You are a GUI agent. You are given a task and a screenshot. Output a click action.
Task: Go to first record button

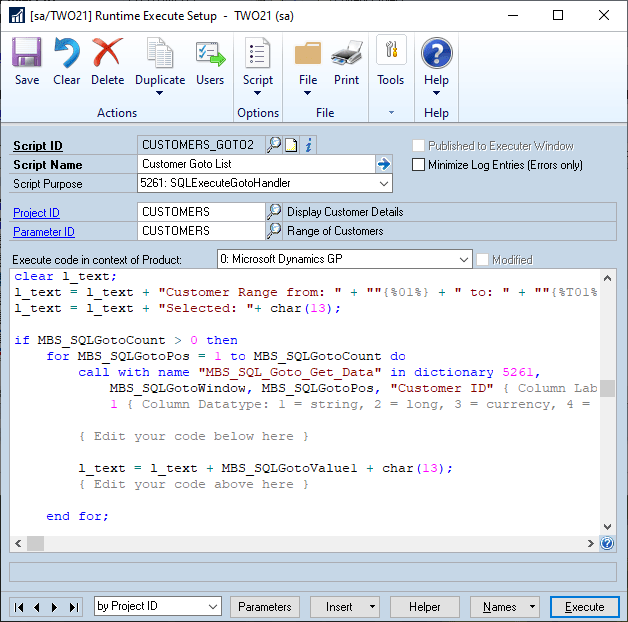pos(19,607)
